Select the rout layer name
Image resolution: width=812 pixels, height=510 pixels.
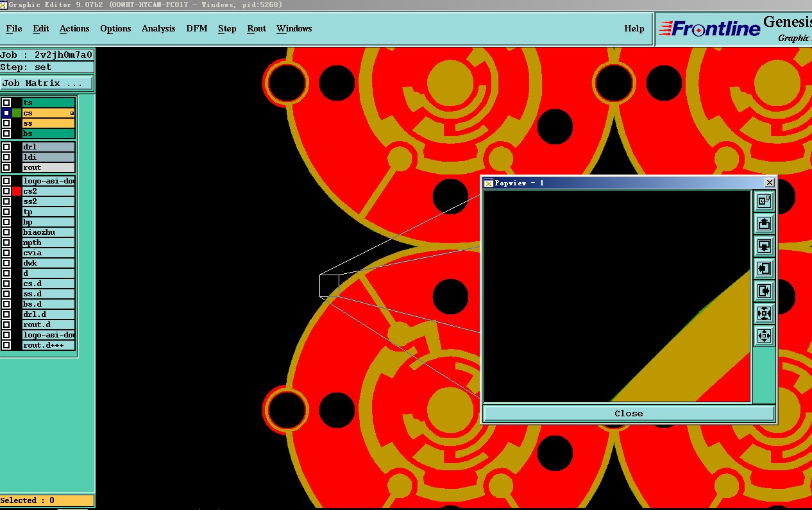[x=49, y=167]
